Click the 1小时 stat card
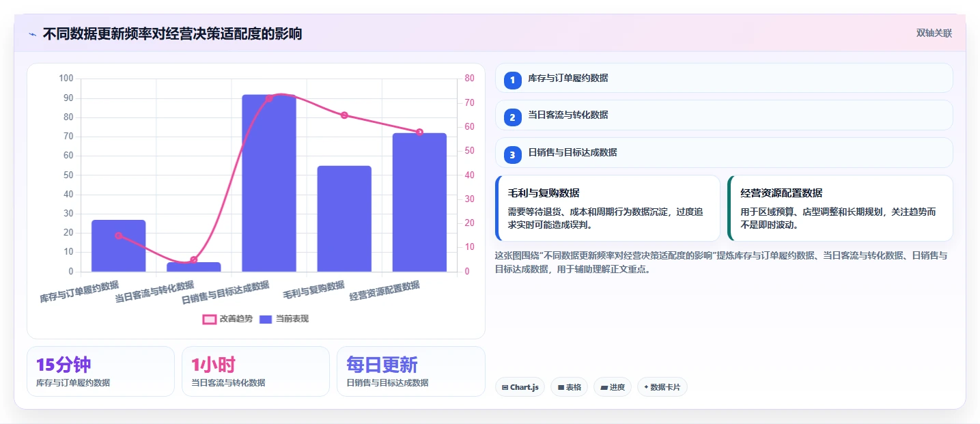980x424 pixels. (256, 371)
